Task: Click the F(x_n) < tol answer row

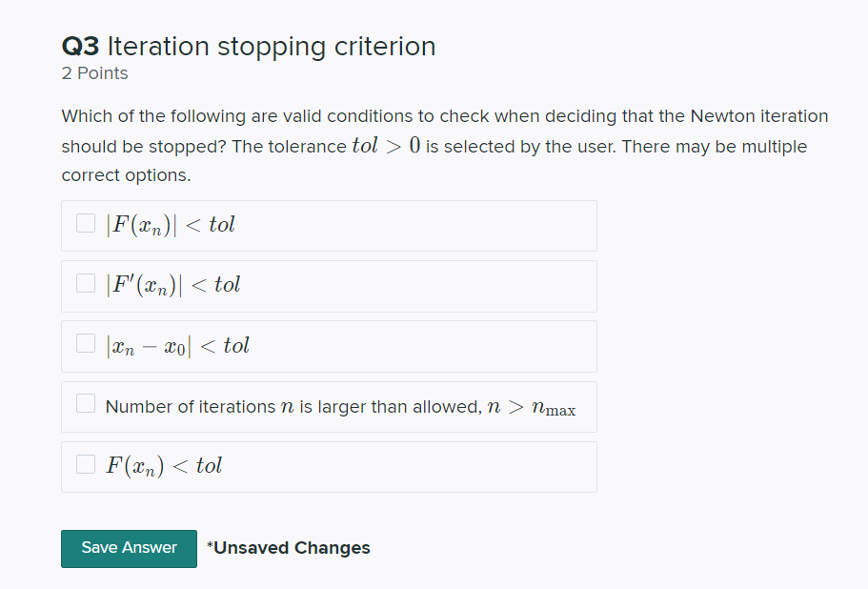Action: (x=329, y=466)
